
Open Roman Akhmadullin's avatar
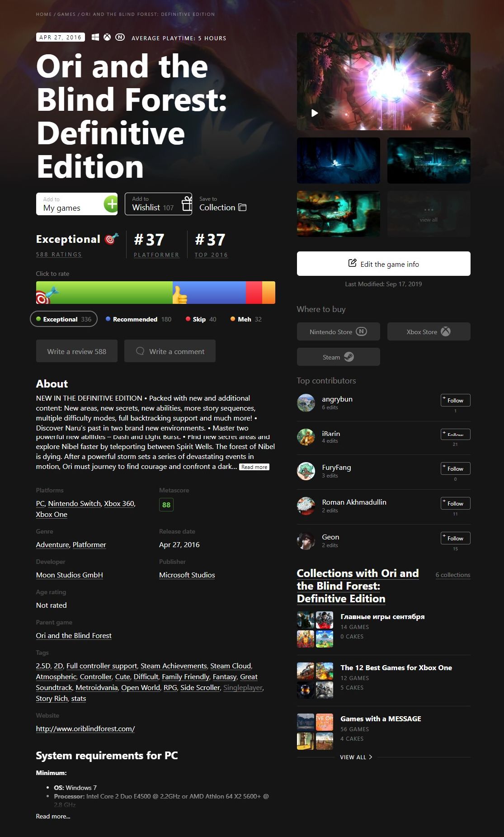[306, 506]
